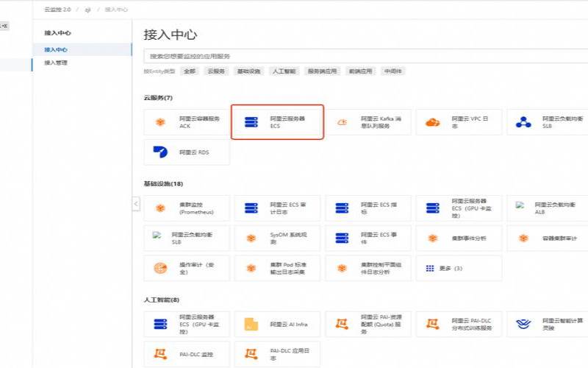This screenshot has height=368, width=588.
Task: Click the 阿里云 ECS 指标 icon
Action: (x=342, y=208)
